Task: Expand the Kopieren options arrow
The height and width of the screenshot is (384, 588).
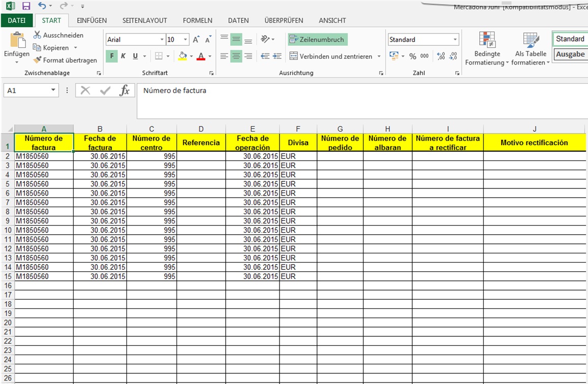Action: tap(75, 48)
